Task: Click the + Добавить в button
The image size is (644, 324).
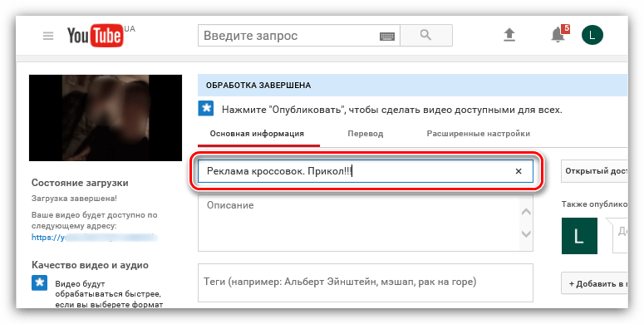Action: click(594, 283)
